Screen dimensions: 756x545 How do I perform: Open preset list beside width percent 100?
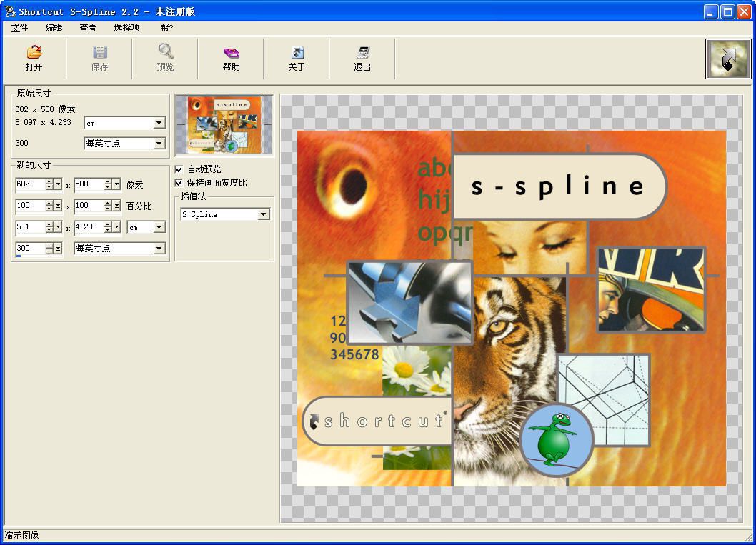[x=58, y=206]
